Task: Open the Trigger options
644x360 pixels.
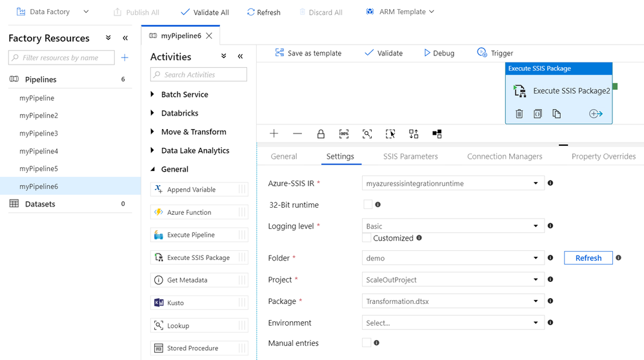Action: point(495,53)
